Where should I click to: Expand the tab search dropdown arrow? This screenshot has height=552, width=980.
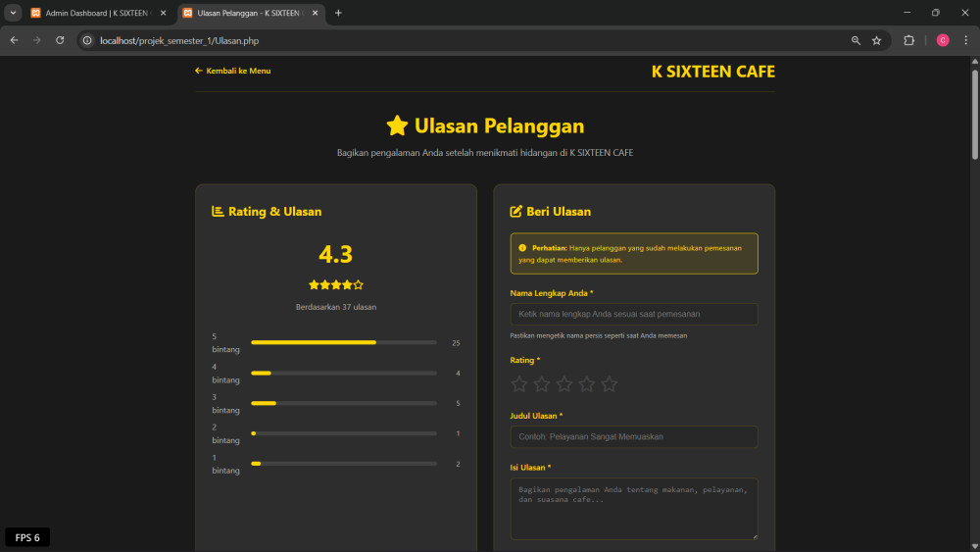[x=14, y=13]
